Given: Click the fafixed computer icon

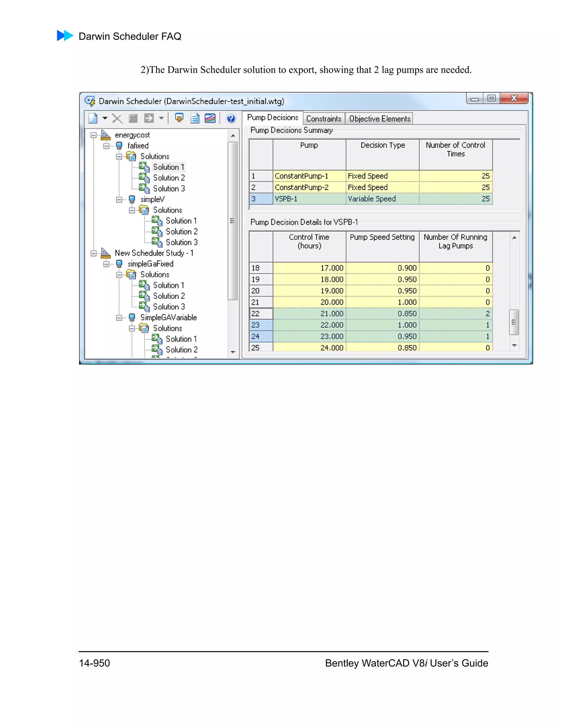Looking at the screenshot, I should tap(119, 146).
